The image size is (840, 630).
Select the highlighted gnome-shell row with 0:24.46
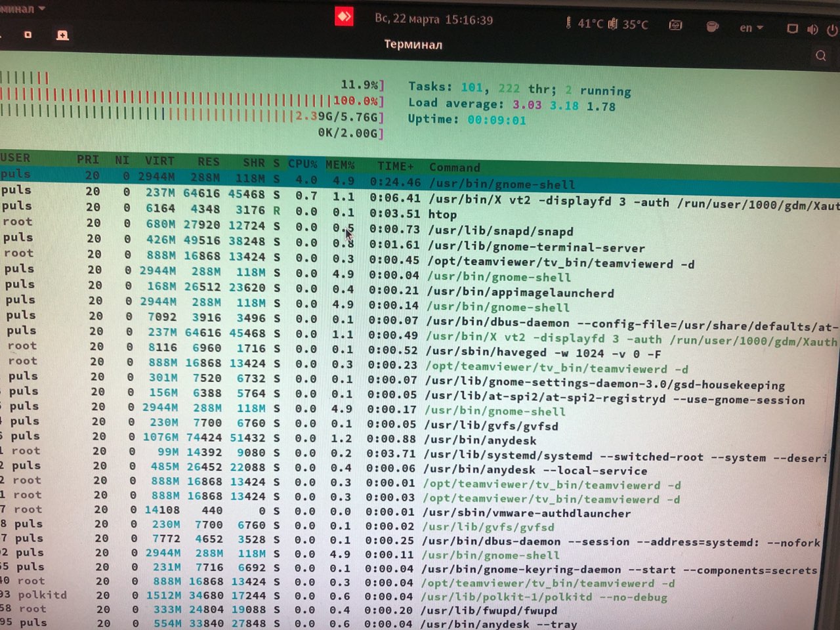(420, 179)
